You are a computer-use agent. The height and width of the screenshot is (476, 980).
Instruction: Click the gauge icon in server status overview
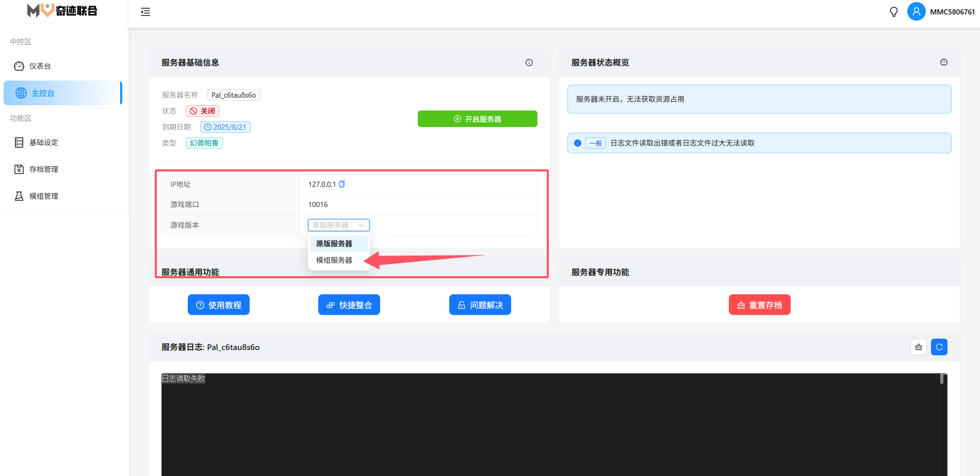[944, 62]
